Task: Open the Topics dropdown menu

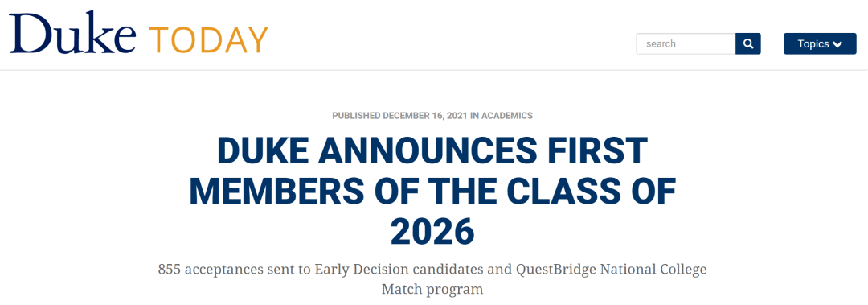Action: (x=820, y=43)
